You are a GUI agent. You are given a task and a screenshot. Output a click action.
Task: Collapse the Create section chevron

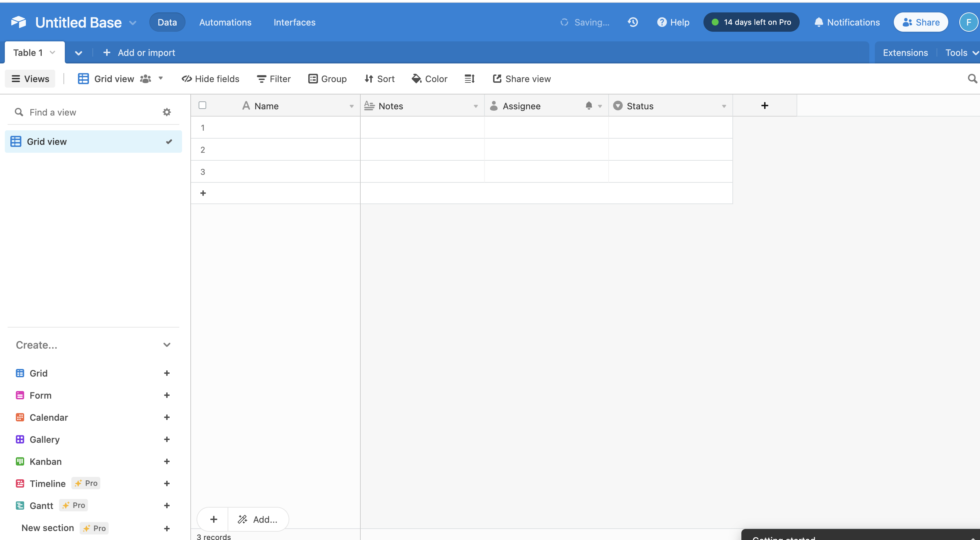167,345
